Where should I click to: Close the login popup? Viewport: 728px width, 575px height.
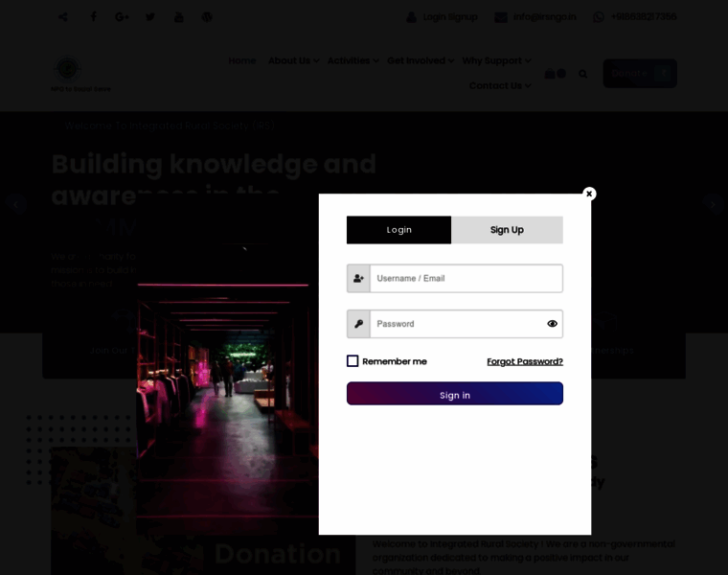coord(589,194)
